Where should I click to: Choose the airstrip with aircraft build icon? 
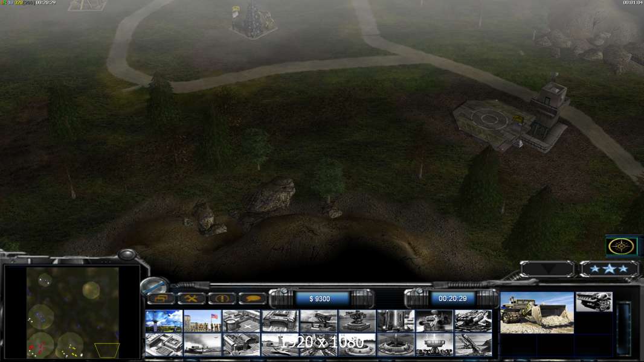pyautogui.click(x=280, y=345)
